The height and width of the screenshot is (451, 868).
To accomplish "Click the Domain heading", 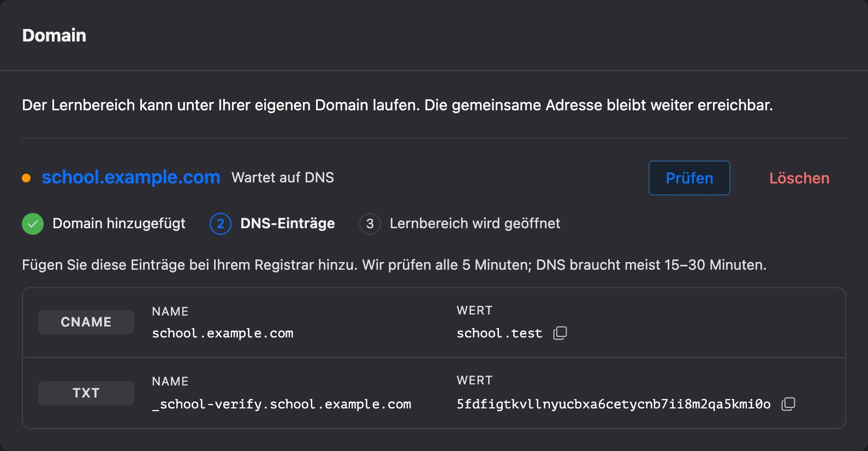I will 54,35.
